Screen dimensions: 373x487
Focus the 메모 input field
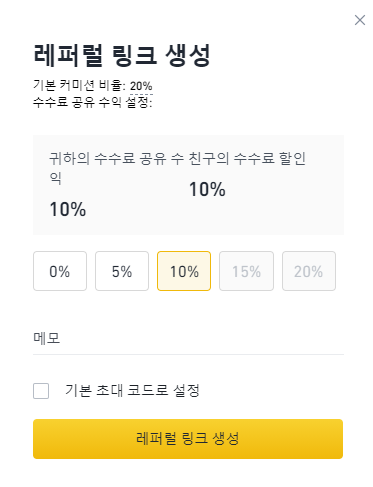coord(188,338)
